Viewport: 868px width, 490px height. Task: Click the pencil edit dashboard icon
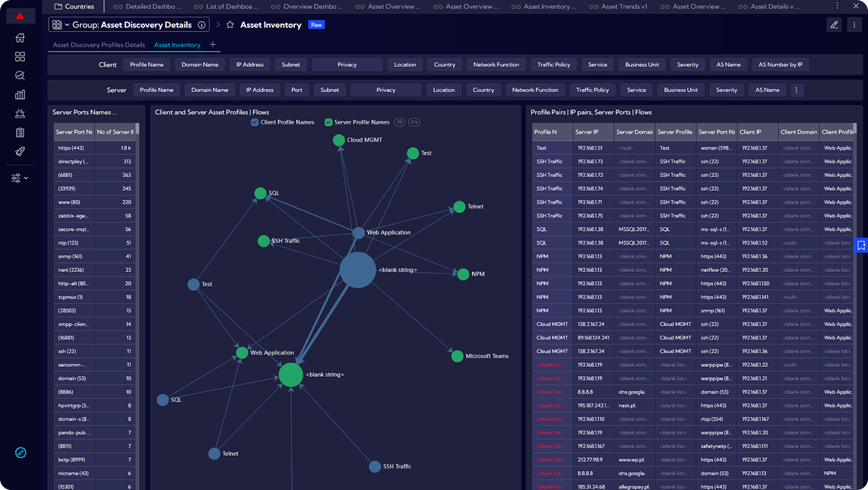coord(834,25)
